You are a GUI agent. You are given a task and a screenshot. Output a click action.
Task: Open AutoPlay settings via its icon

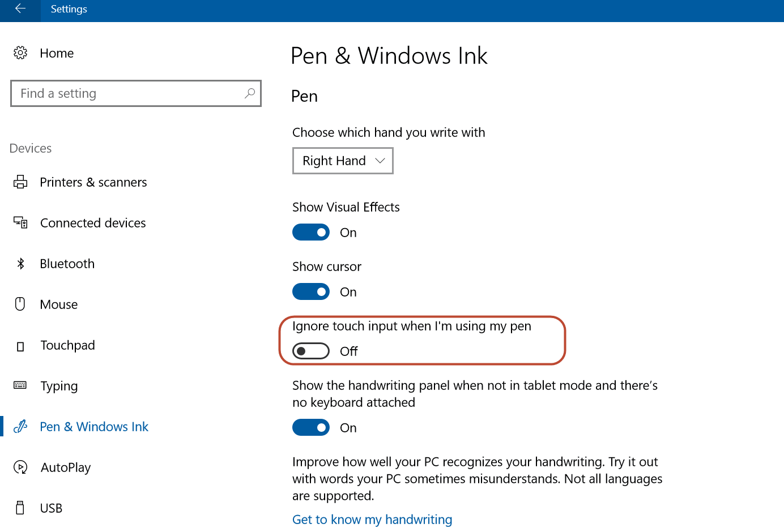coord(20,467)
